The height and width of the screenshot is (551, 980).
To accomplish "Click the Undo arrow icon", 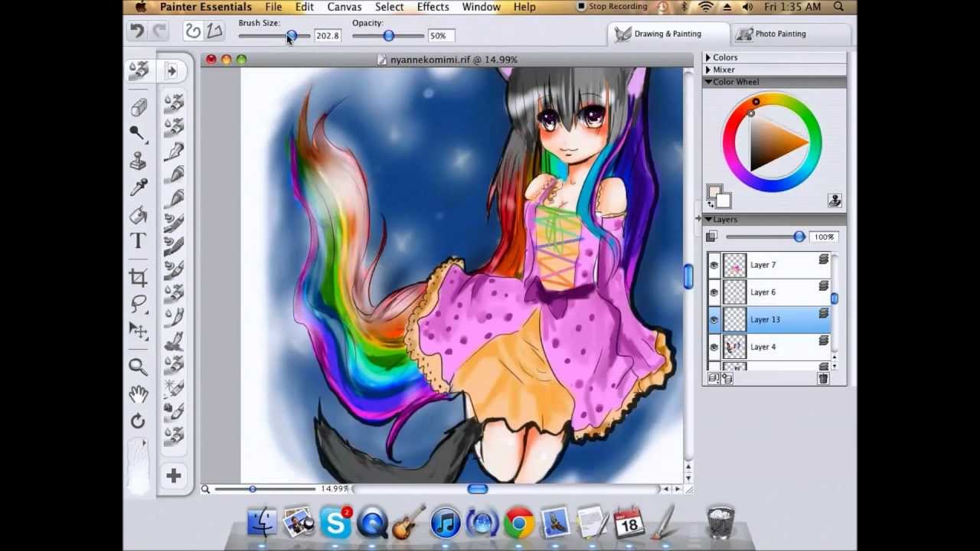I will pos(137,31).
